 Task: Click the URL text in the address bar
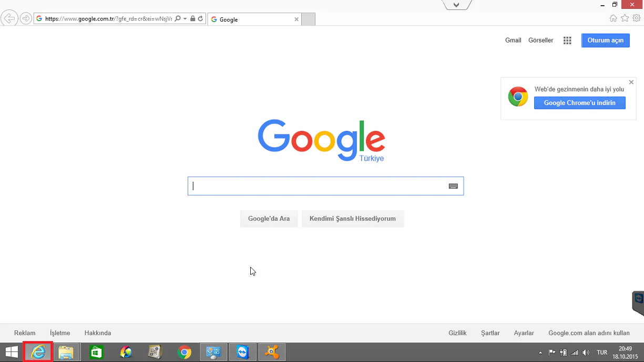108,19
